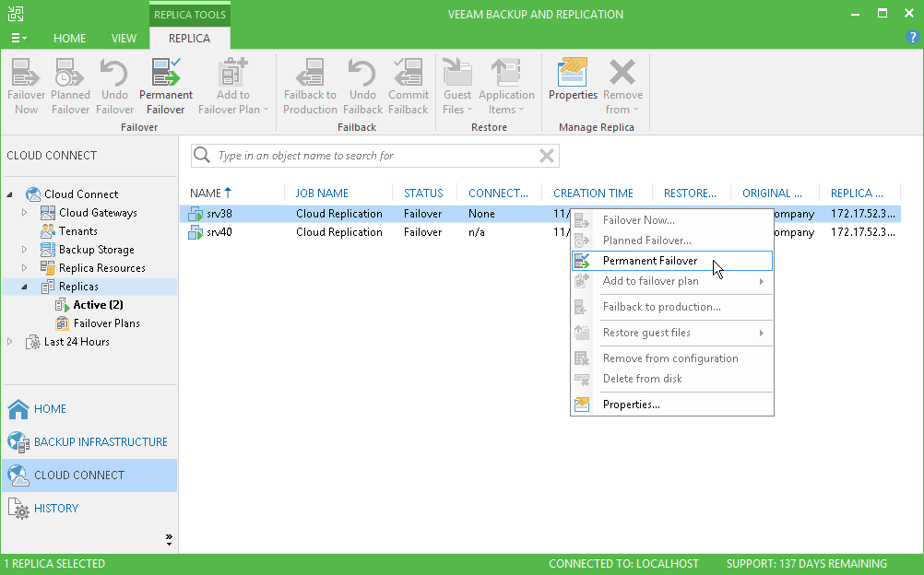The width and height of the screenshot is (924, 575).
Task: Click the SUPPORT: 137 DAYS REMAINING status
Action: click(x=806, y=564)
